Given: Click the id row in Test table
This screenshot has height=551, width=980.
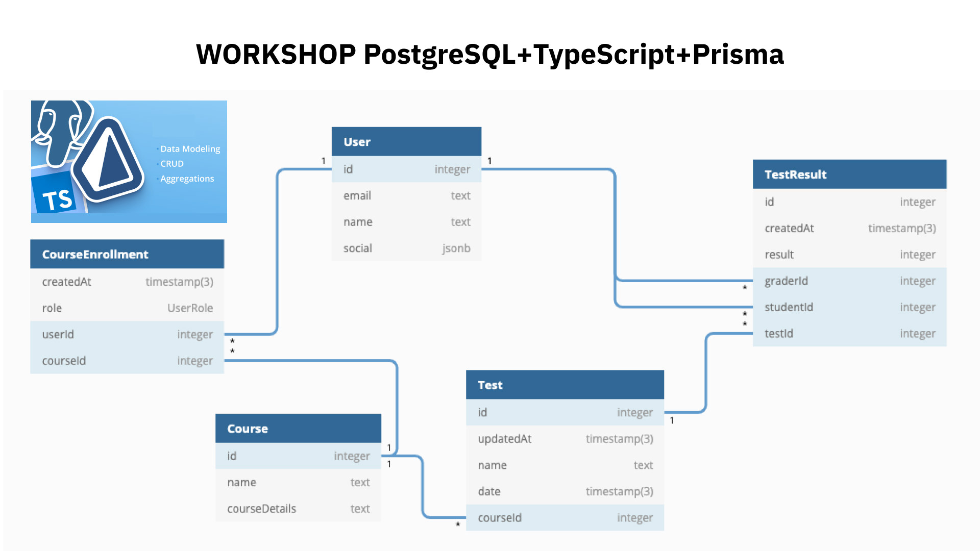Looking at the screenshot, I should point(565,412).
